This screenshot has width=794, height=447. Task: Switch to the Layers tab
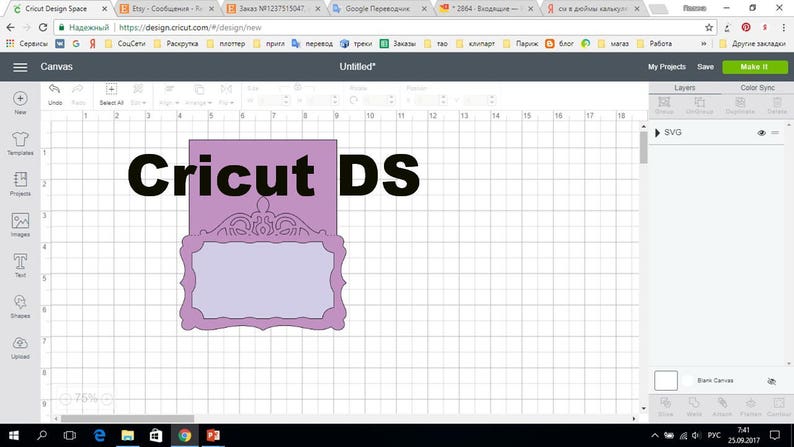click(x=685, y=88)
